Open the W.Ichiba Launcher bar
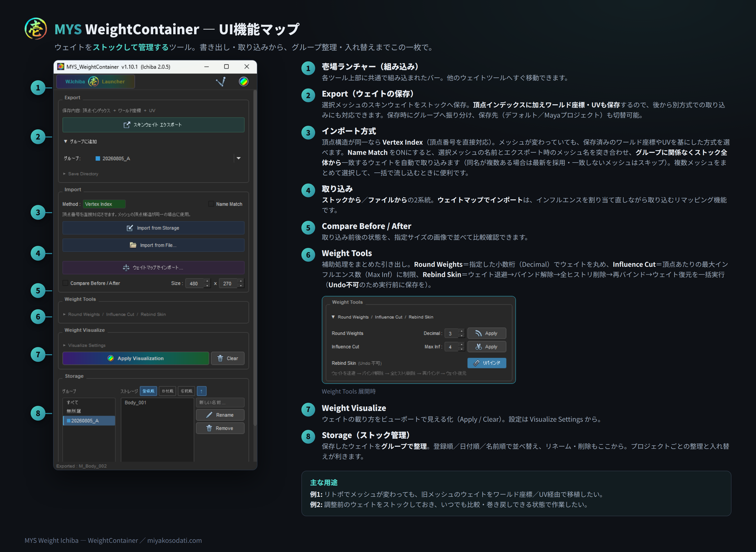This screenshot has height=552, width=756. 95,82
